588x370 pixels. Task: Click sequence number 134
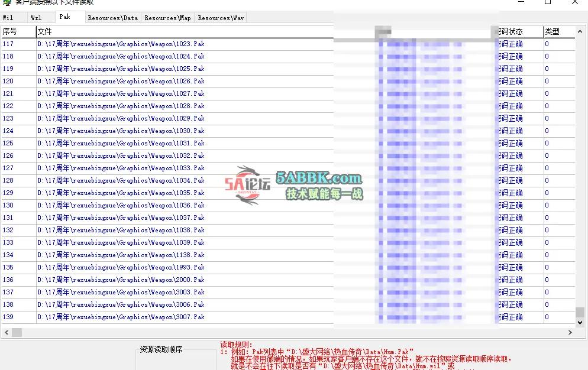point(8,255)
